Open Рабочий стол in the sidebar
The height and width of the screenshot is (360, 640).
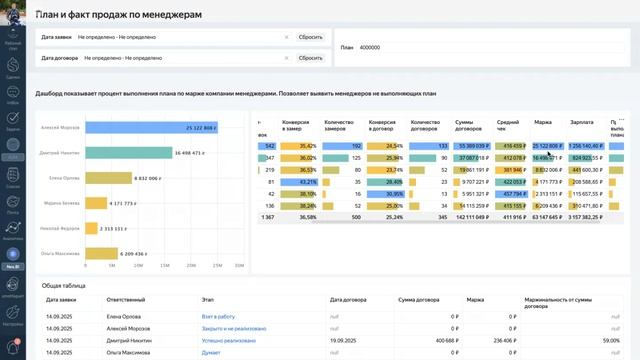13,39
